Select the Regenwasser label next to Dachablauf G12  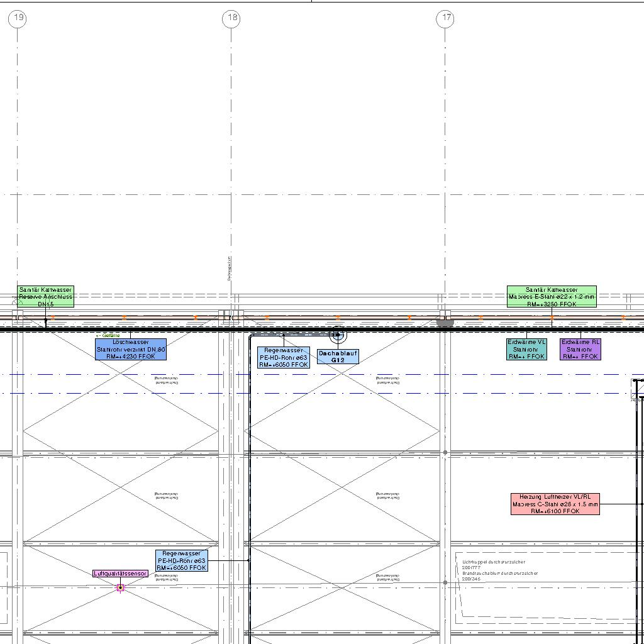[x=284, y=357]
